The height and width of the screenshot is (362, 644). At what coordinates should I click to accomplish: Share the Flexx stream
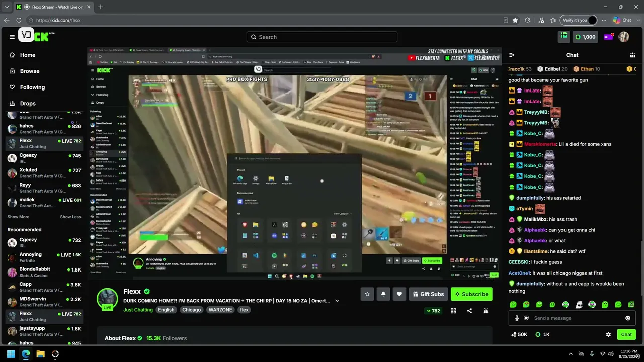[469, 311]
